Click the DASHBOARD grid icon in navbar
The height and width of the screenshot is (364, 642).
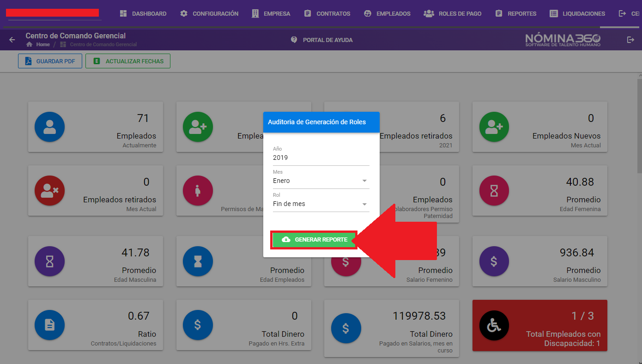coord(123,13)
